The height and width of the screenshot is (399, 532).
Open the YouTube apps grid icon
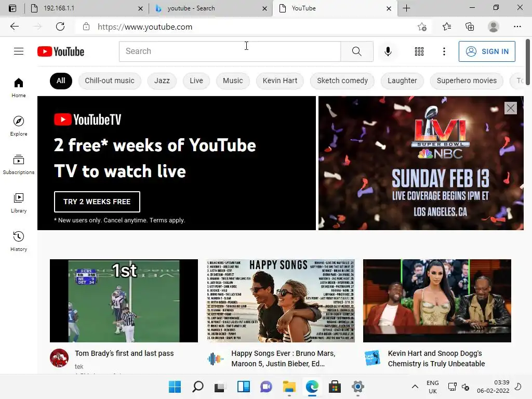click(419, 51)
